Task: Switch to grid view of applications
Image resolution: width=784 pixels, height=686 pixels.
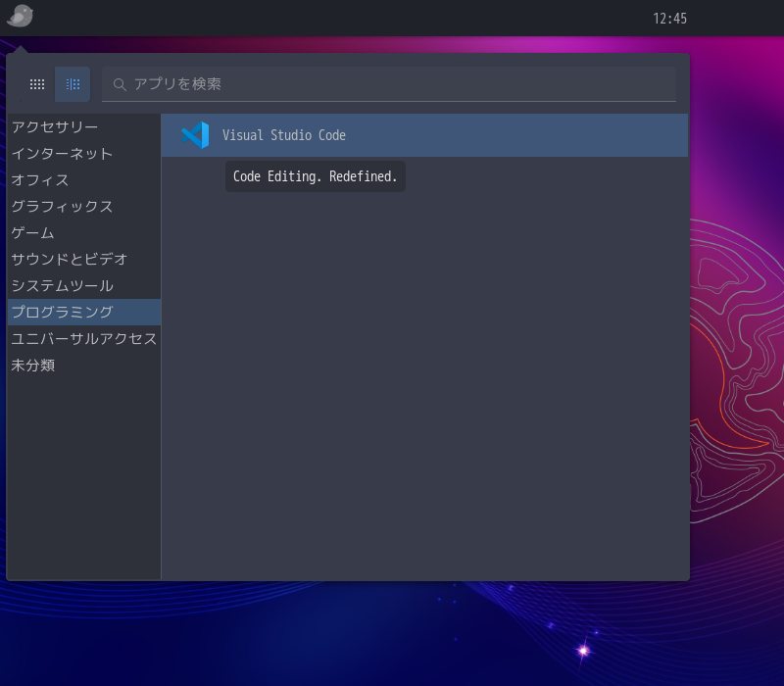Action: (x=37, y=84)
